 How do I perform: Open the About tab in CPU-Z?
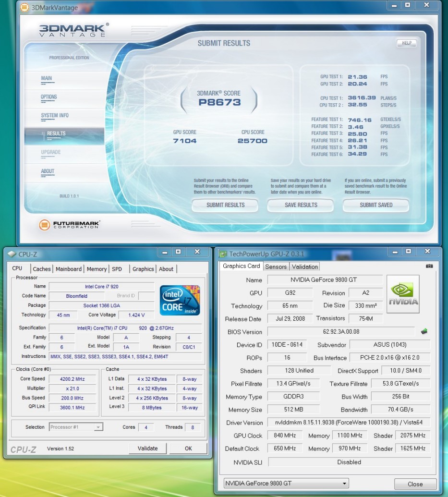tap(166, 269)
